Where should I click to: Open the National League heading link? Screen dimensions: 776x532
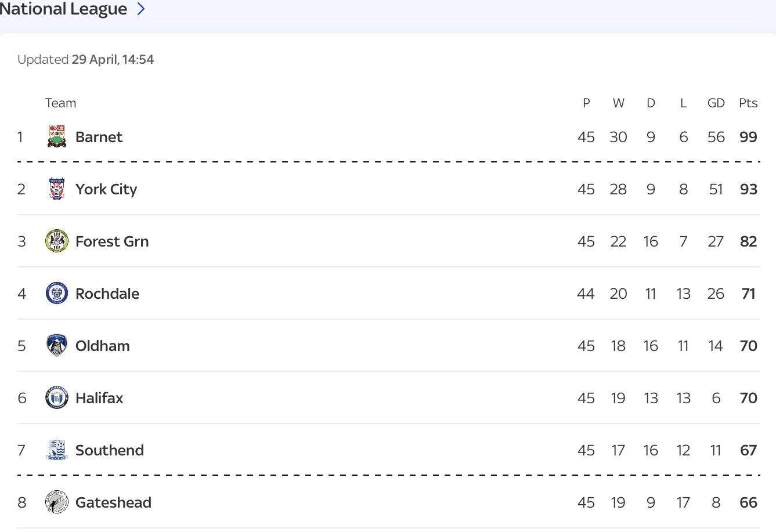point(63,9)
